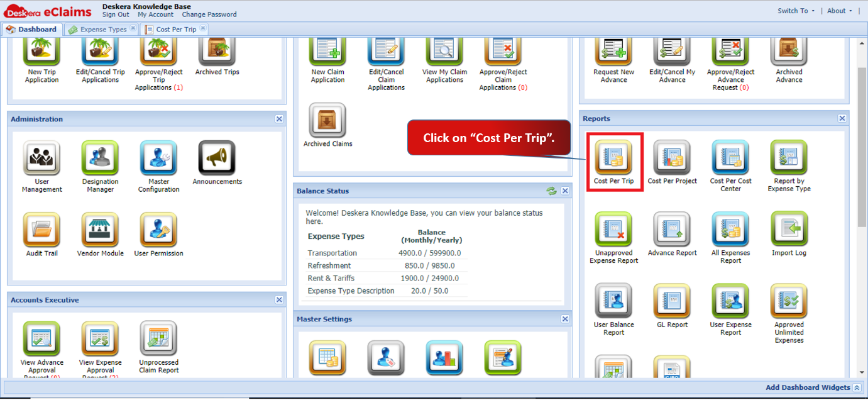
Task: Open View My Claim Applications
Action: [444, 50]
